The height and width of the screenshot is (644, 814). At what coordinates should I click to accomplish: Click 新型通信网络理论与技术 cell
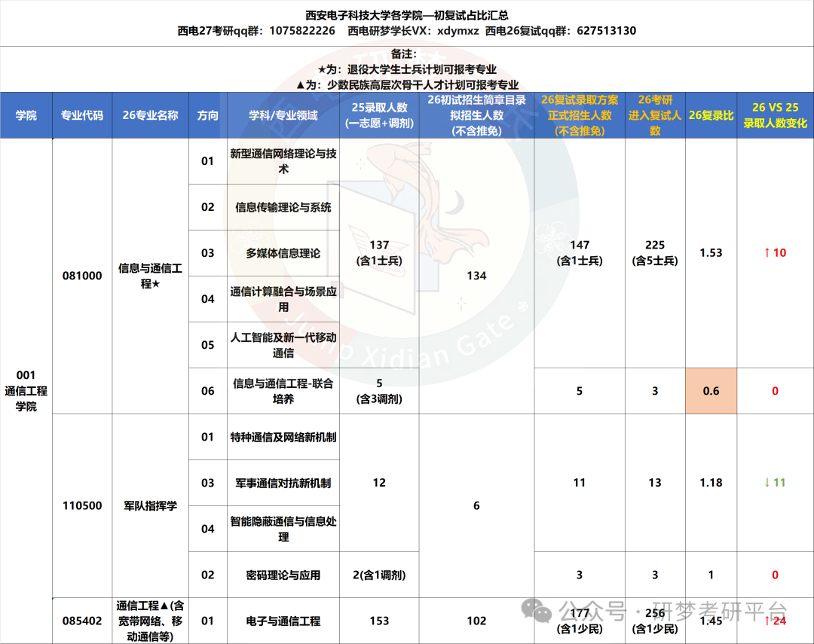click(x=283, y=161)
